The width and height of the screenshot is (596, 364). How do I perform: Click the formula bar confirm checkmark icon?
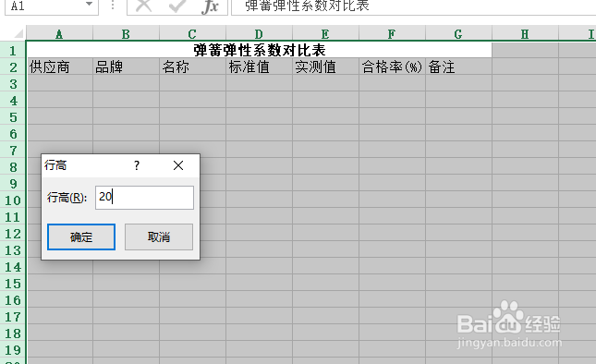(177, 6)
